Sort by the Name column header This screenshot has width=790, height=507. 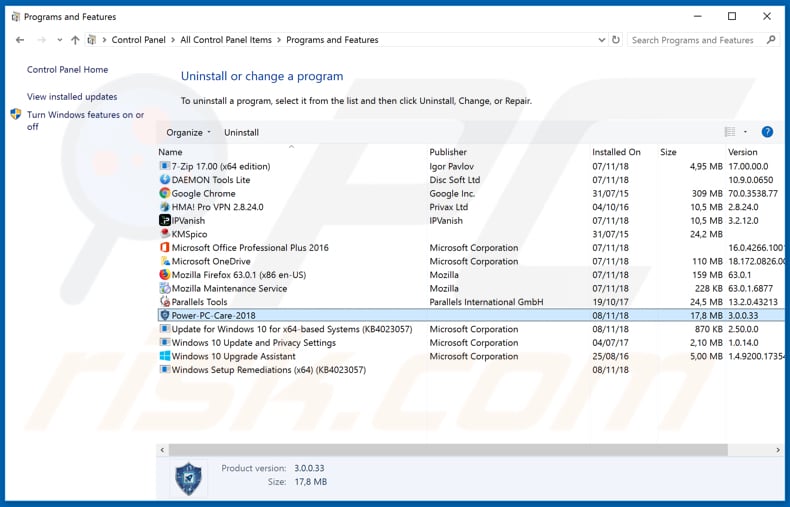click(x=170, y=152)
